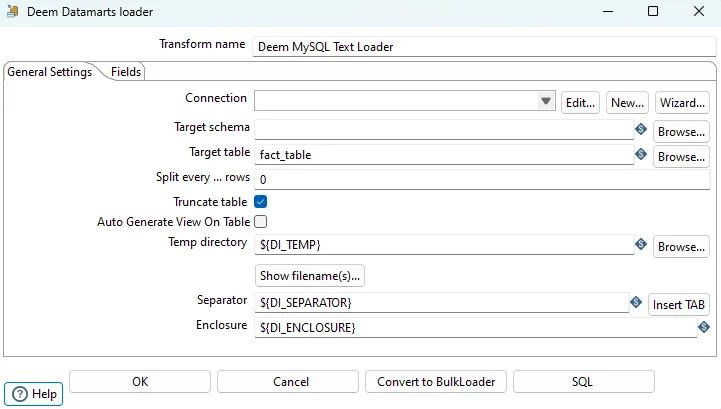This screenshot has height=409, width=721.
Task: Click the Target schema input field
Action: (444, 129)
